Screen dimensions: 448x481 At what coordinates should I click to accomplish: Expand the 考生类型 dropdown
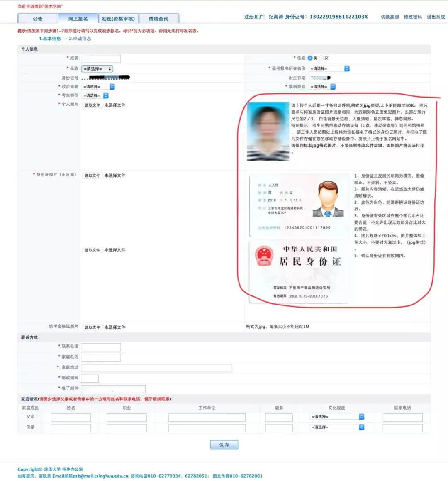(95, 95)
